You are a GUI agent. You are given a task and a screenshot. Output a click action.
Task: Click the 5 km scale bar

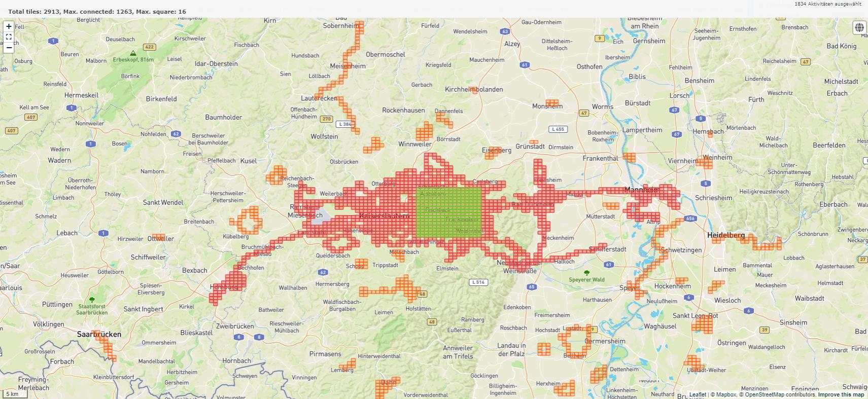pos(14,394)
